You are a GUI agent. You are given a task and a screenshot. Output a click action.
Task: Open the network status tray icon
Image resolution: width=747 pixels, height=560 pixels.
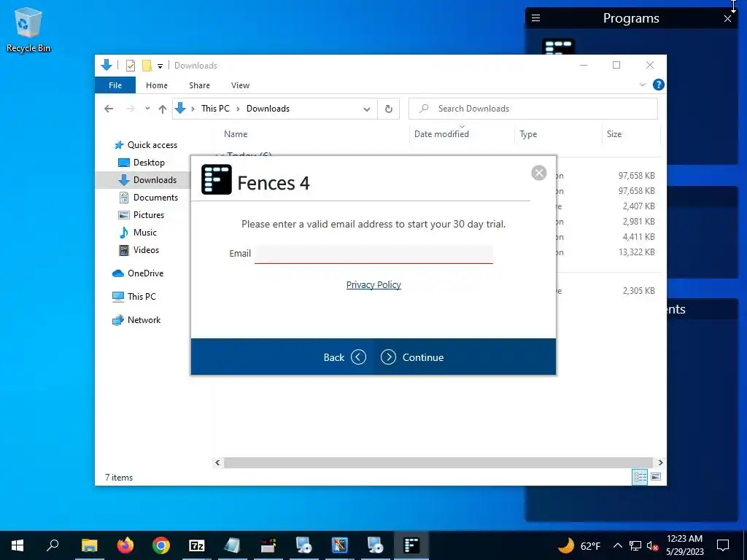tap(635, 545)
